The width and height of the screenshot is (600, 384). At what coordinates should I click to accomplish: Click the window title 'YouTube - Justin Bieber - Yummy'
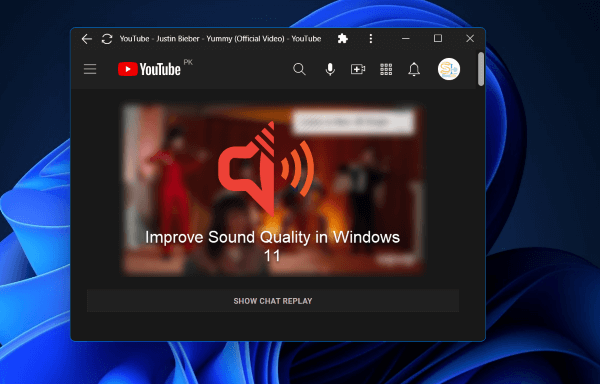220,39
